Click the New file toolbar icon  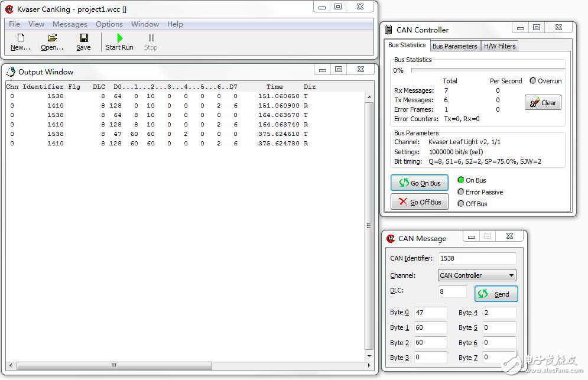coord(20,38)
